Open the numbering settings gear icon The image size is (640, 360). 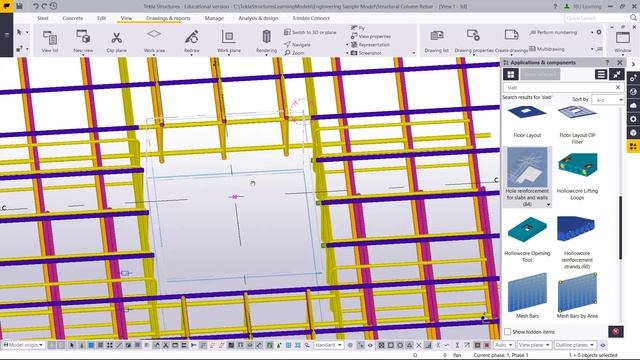(599, 32)
